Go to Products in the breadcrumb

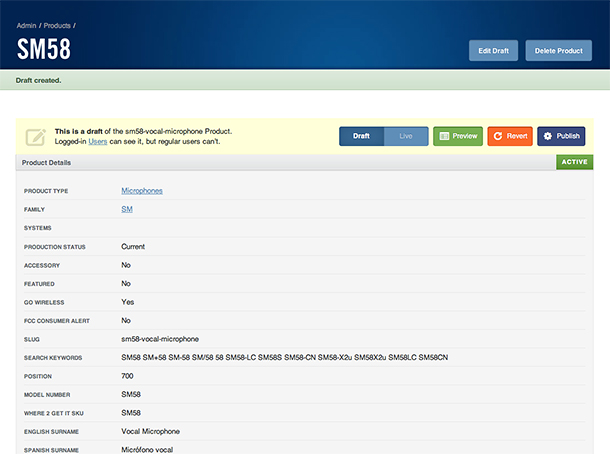click(57, 26)
